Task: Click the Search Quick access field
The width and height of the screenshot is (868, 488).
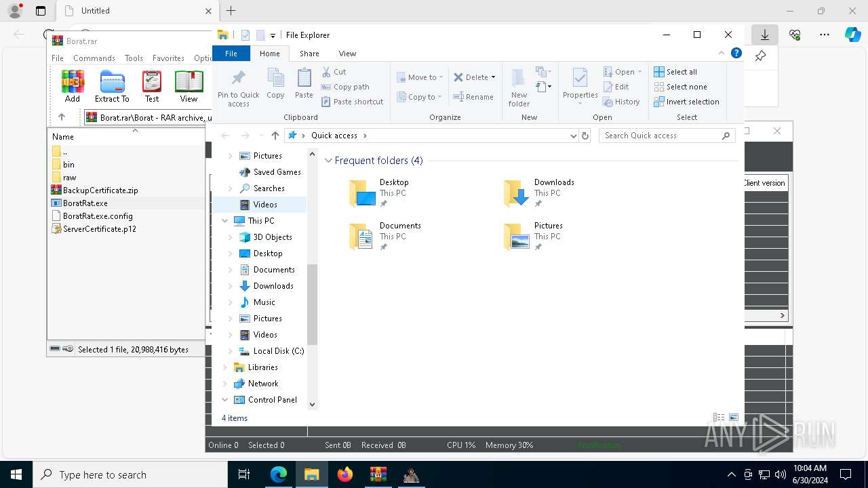Action: 667,136
